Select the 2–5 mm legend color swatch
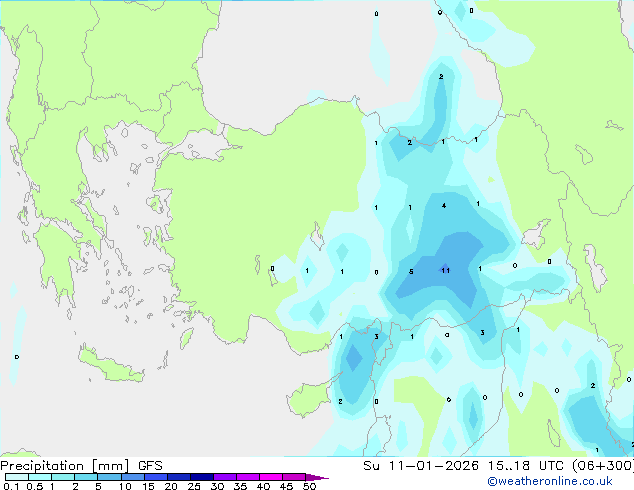The image size is (634, 490). click(86, 477)
